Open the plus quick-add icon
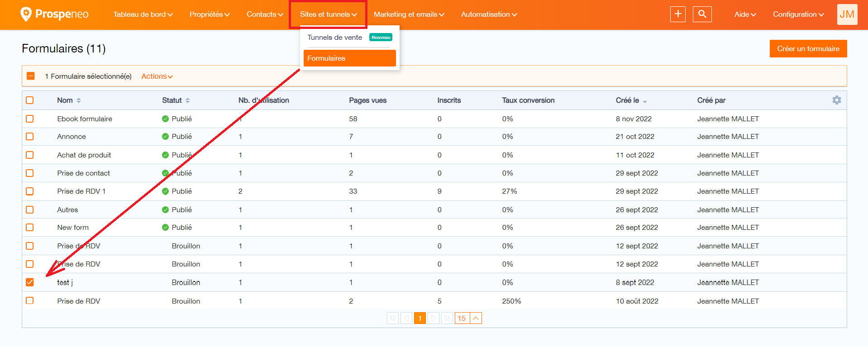The image size is (868, 347). click(678, 14)
